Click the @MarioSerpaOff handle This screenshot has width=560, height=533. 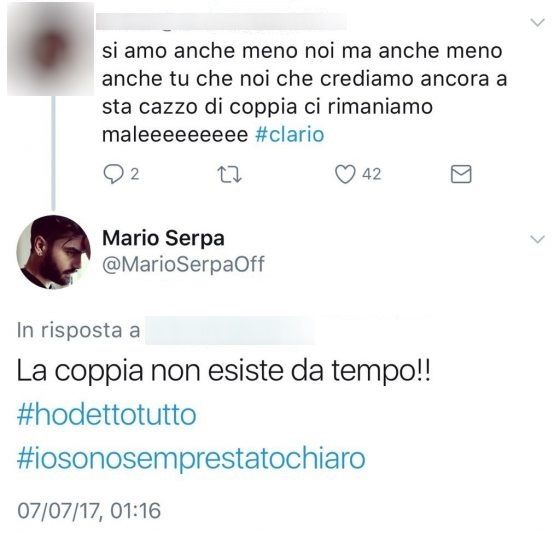(x=183, y=264)
